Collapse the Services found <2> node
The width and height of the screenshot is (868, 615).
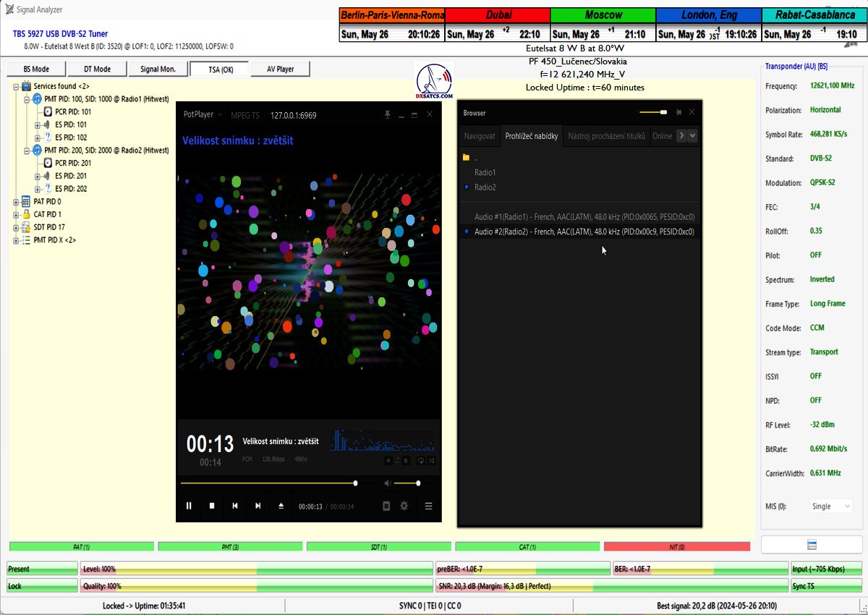[x=17, y=86]
